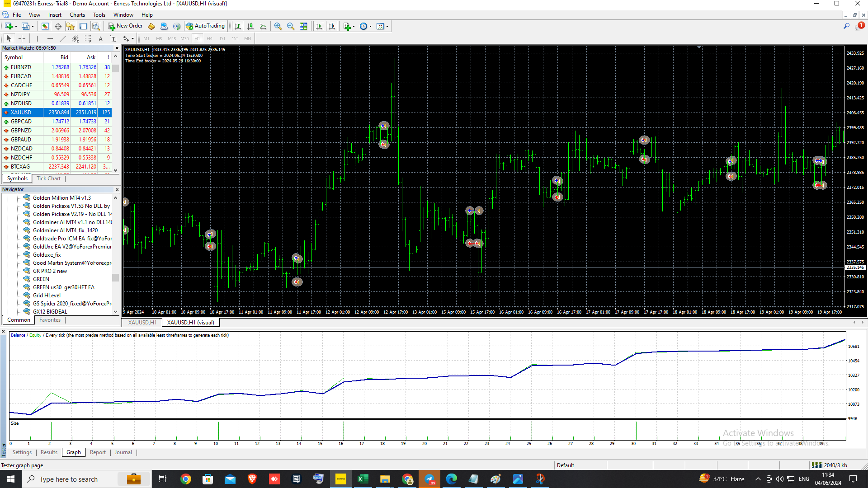Select the Text label tool
The width and height of the screenshot is (868, 488).
click(x=113, y=38)
